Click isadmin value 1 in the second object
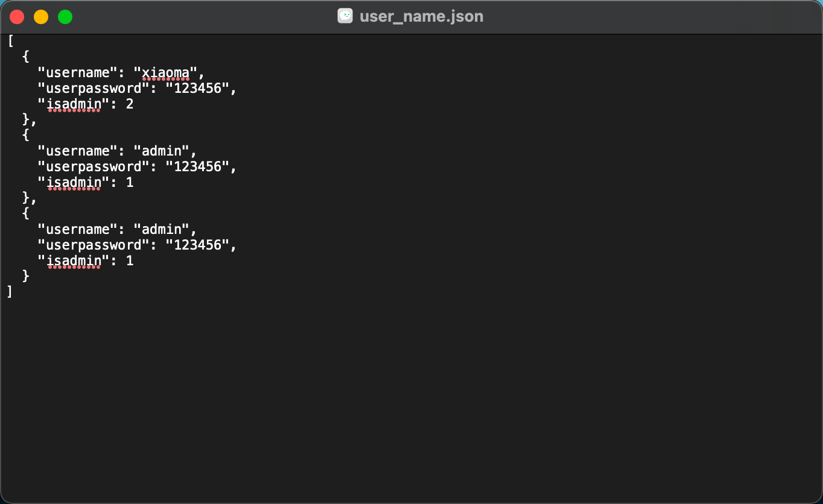The image size is (823, 504). pos(130,182)
